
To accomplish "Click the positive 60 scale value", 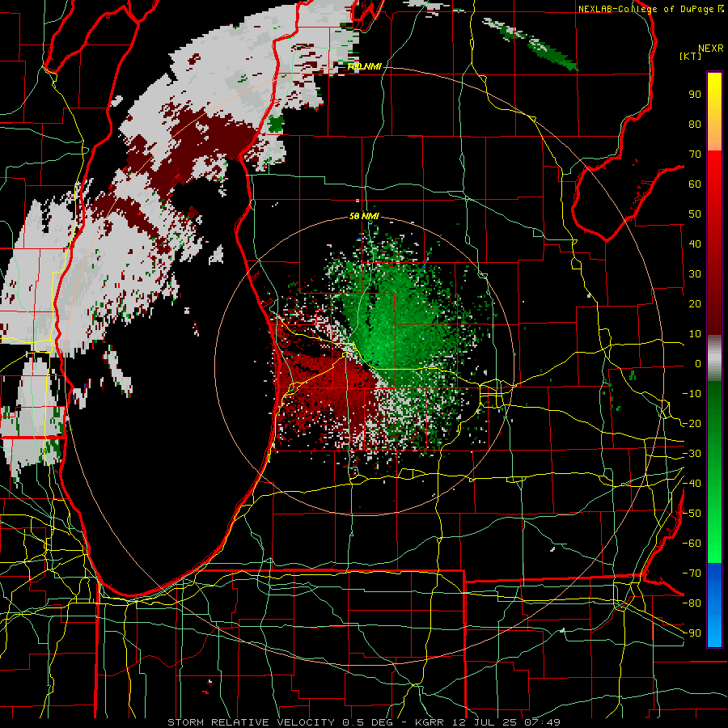I will point(695,184).
